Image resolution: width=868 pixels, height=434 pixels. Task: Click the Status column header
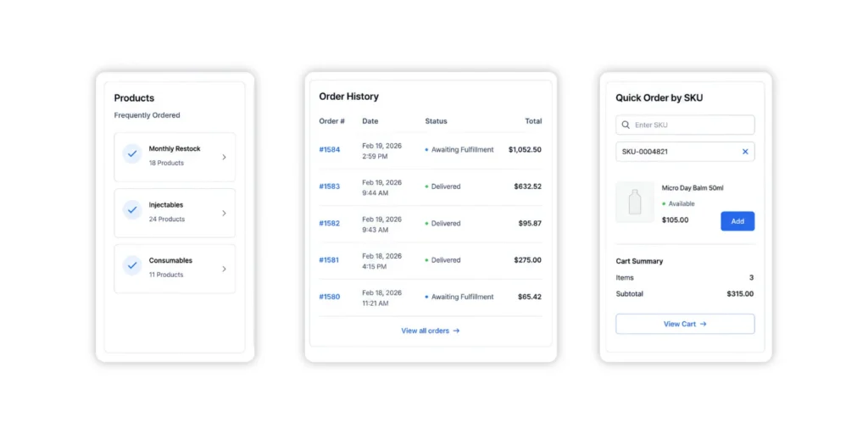pyautogui.click(x=437, y=121)
